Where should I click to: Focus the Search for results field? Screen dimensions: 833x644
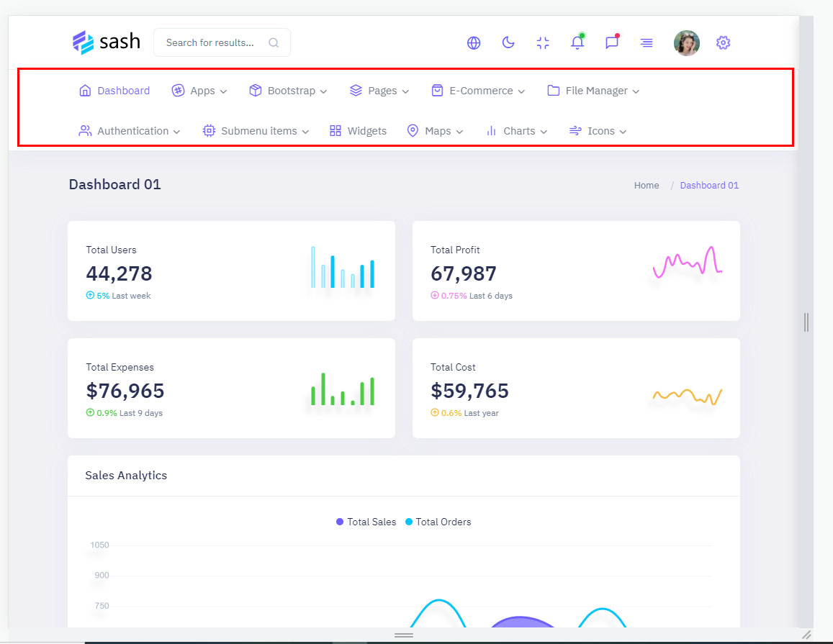[x=210, y=43]
